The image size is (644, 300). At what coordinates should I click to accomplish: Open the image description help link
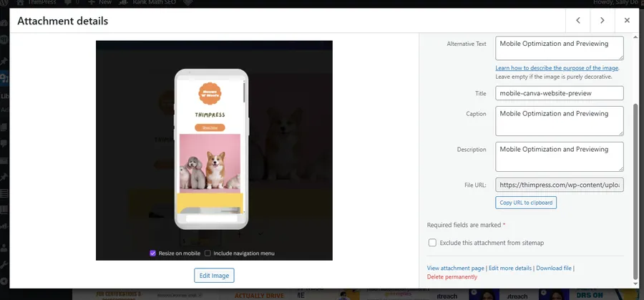click(557, 68)
